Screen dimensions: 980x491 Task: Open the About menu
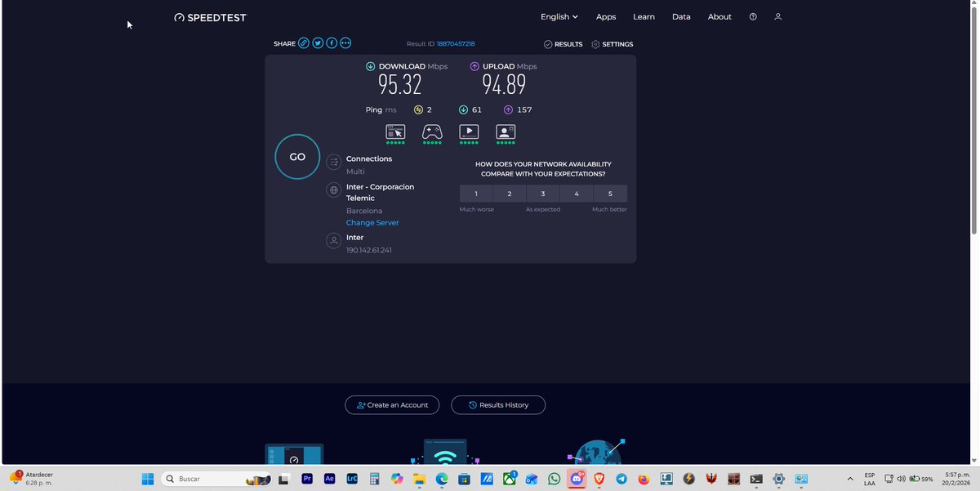[x=719, y=16]
